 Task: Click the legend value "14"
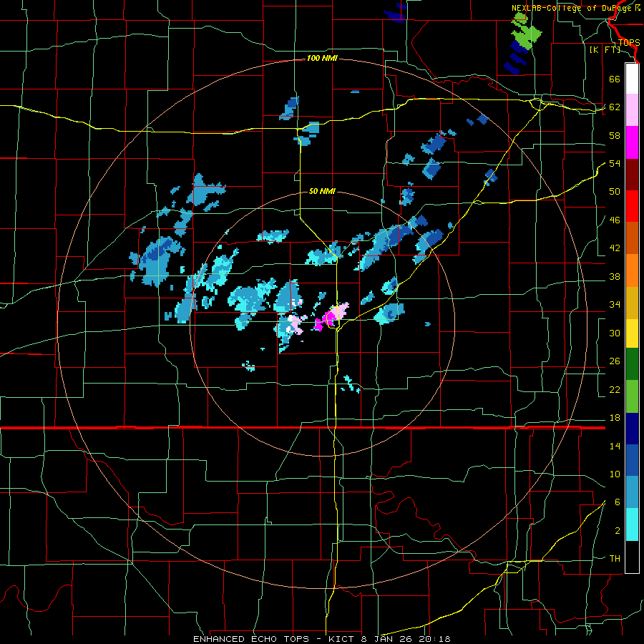click(x=615, y=446)
